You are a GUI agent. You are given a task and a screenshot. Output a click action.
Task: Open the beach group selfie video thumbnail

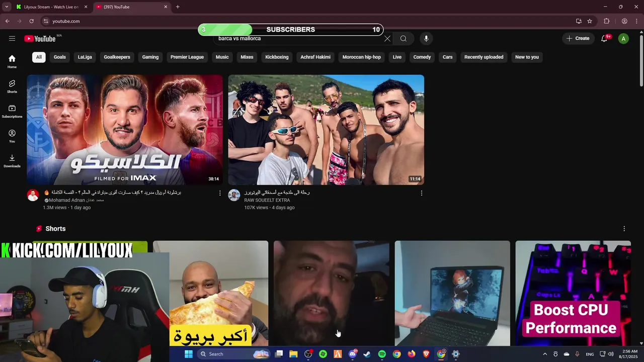[x=326, y=130]
